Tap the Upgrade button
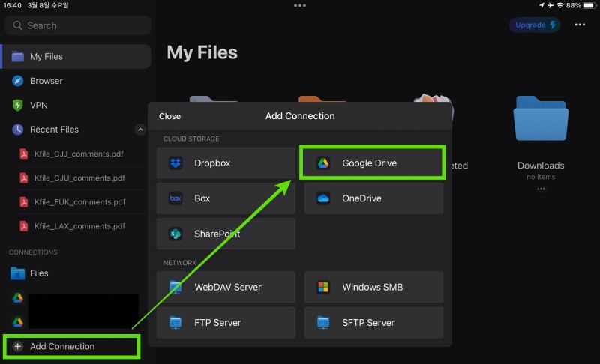Image resolution: width=600 pixels, height=364 pixels. (x=535, y=25)
